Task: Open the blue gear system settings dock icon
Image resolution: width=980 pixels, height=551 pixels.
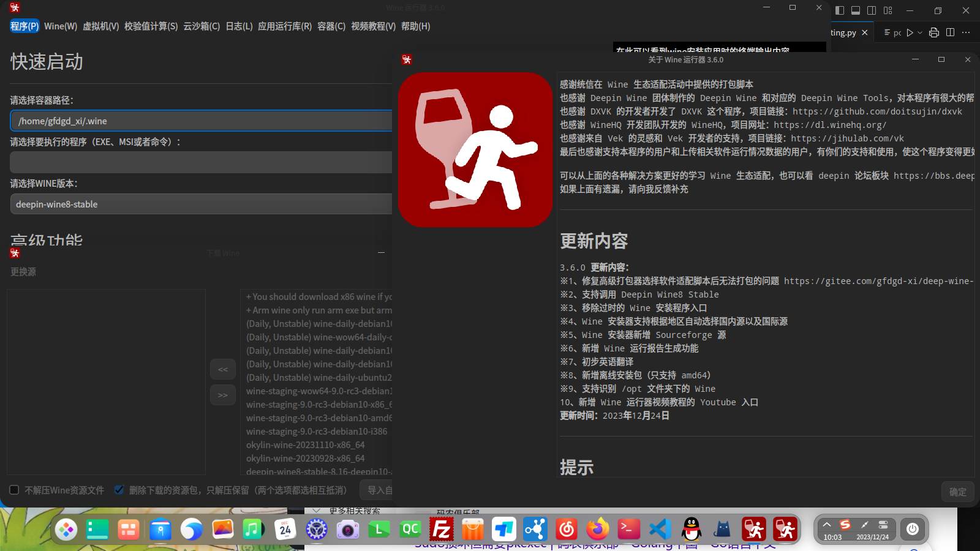Action: click(x=317, y=529)
